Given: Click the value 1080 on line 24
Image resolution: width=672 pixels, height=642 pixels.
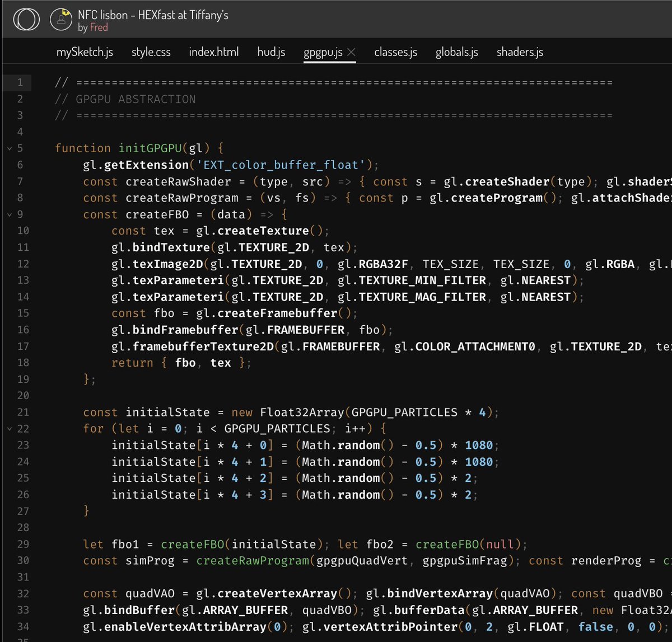Looking at the screenshot, I should coord(479,462).
